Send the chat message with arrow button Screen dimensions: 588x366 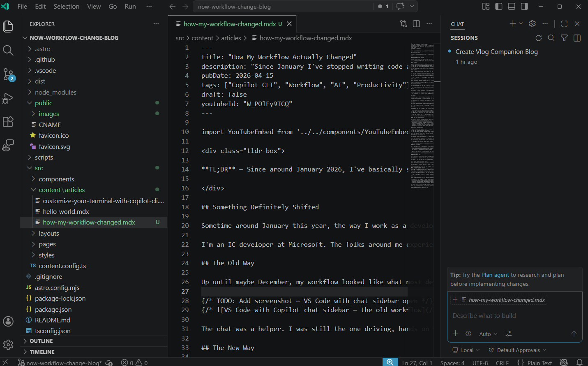(x=574, y=334)
